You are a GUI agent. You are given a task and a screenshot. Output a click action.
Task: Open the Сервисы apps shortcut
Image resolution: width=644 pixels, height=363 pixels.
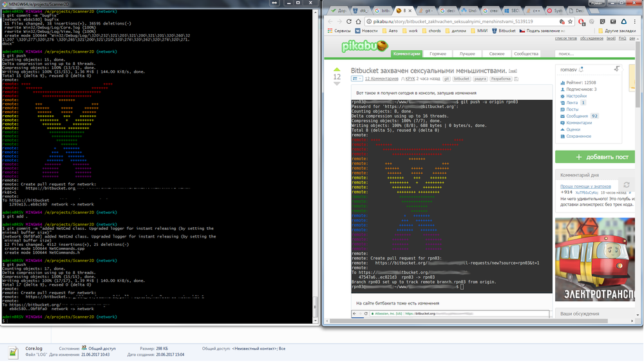[x=339, y=31]
